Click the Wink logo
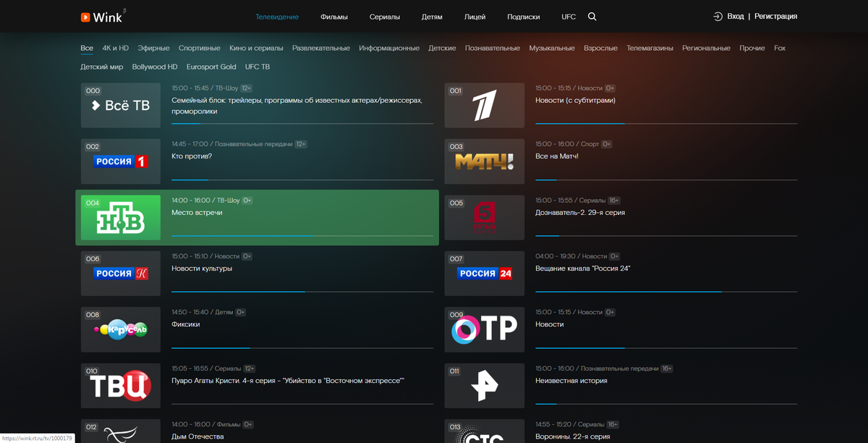The width and height of the screenshot is (868, 443). 101,16
